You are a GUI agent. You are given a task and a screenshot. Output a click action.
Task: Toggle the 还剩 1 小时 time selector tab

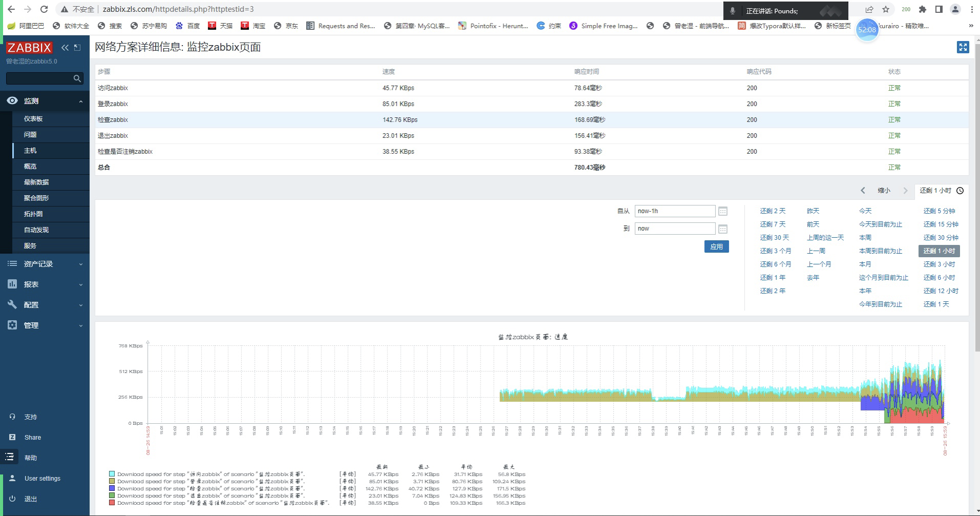coord(941,191)
